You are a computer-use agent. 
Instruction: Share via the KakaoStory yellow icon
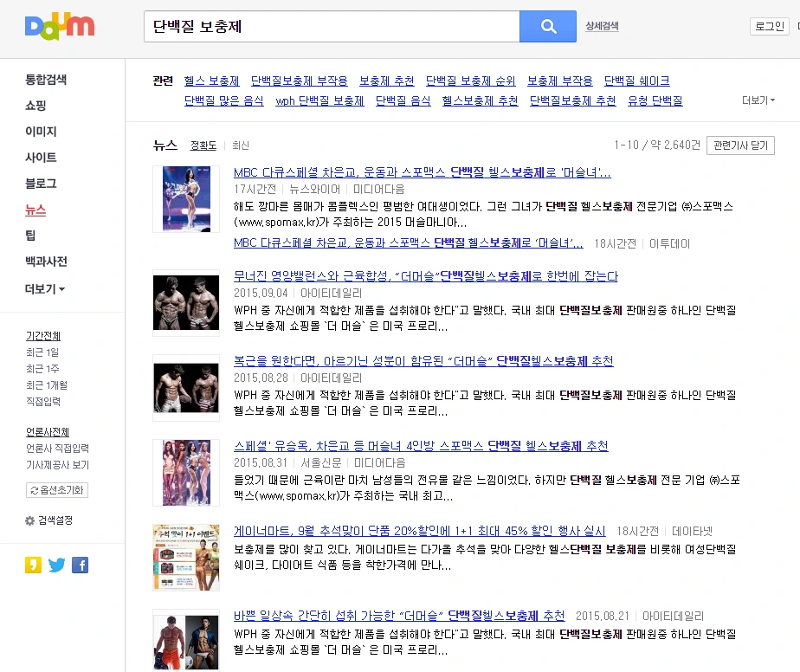(35, 565)
